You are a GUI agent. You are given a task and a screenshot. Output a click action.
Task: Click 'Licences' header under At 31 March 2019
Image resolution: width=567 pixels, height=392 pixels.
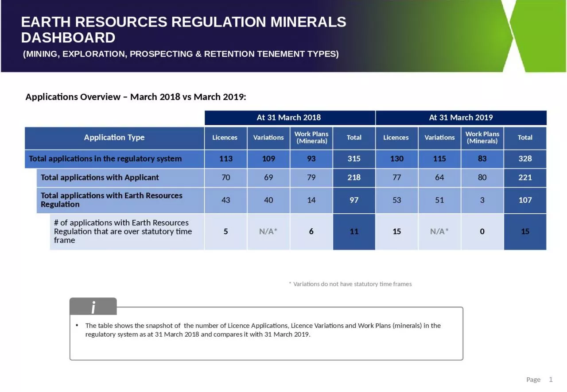(396, 138)
